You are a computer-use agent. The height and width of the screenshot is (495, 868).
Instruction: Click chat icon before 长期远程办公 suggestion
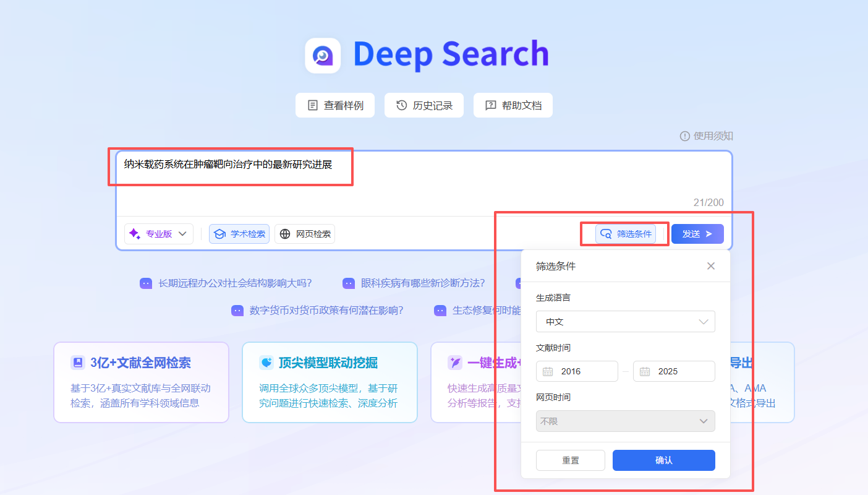tap(146, 283)
